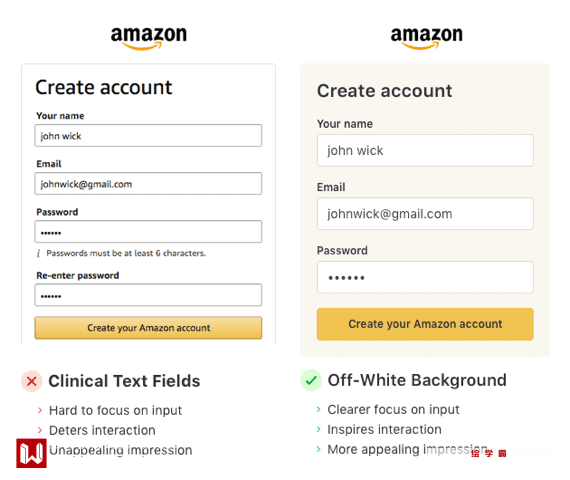This screenshot has height=480, width=570.
Task: Click the red chevron before Deters interaction
Action: [40, 430]
